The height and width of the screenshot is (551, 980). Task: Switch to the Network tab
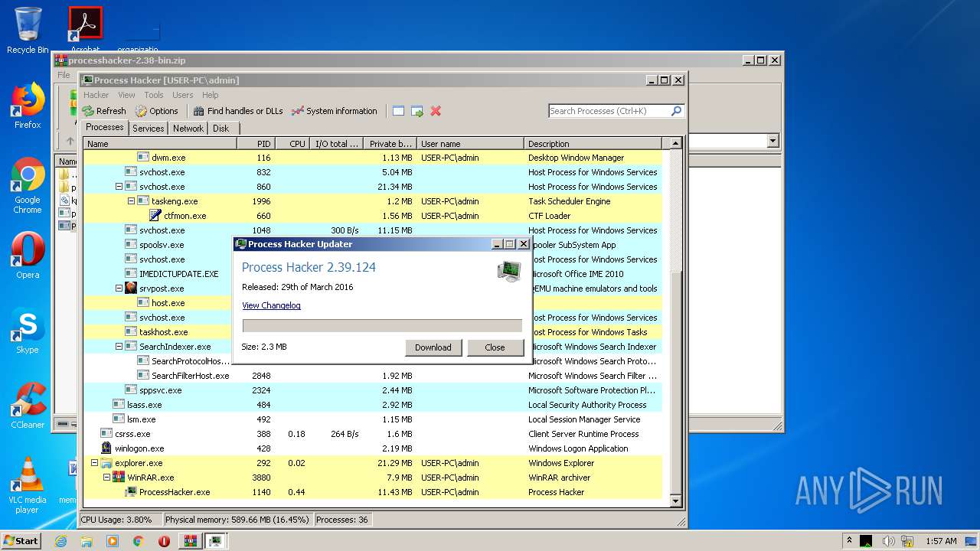click(x=188, y=129)
